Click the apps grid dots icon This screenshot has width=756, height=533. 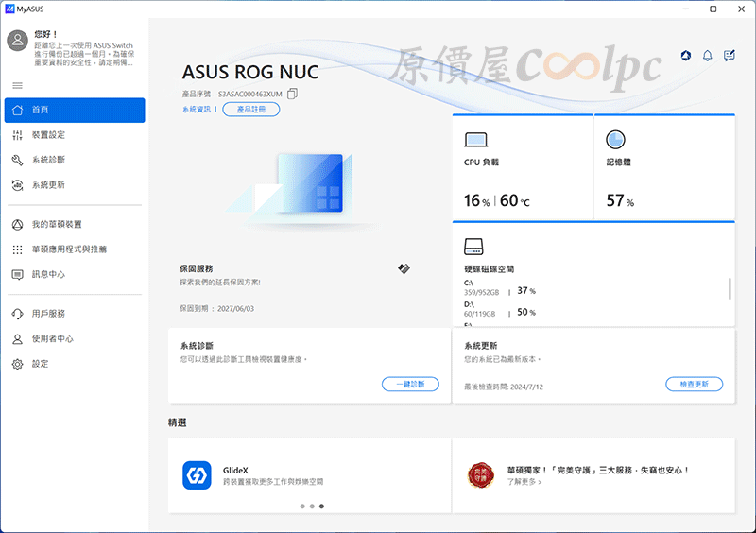pos(17,249)
